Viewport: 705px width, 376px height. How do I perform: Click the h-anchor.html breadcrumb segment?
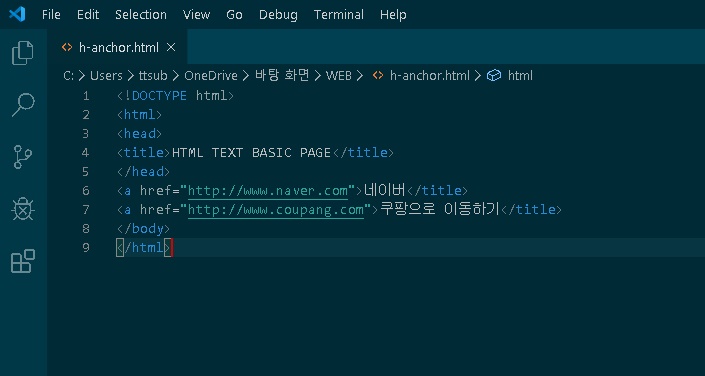coord(429,76)
